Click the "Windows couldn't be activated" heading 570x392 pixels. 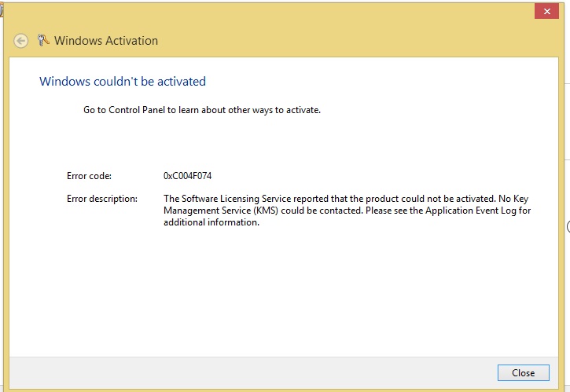123,82
